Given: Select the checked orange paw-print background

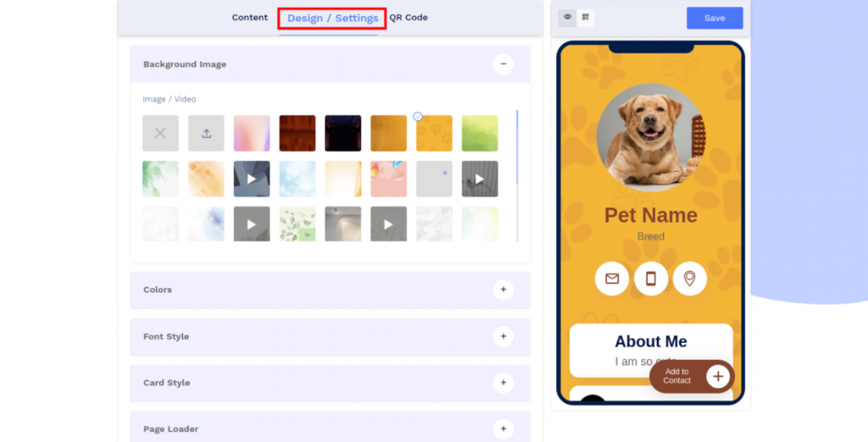Looking at the screenshot, I should point(434,134).
